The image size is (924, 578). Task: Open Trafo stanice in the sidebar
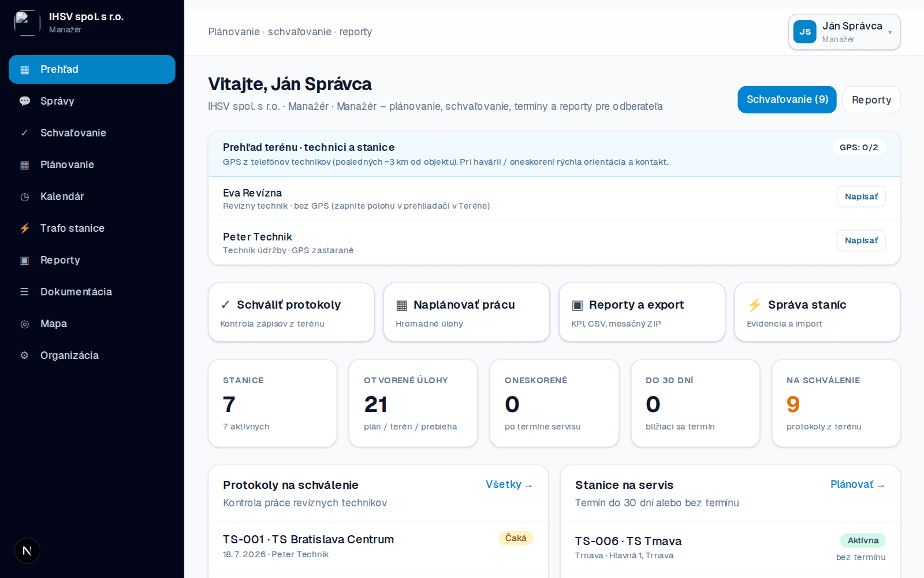(x=92, y=228)
